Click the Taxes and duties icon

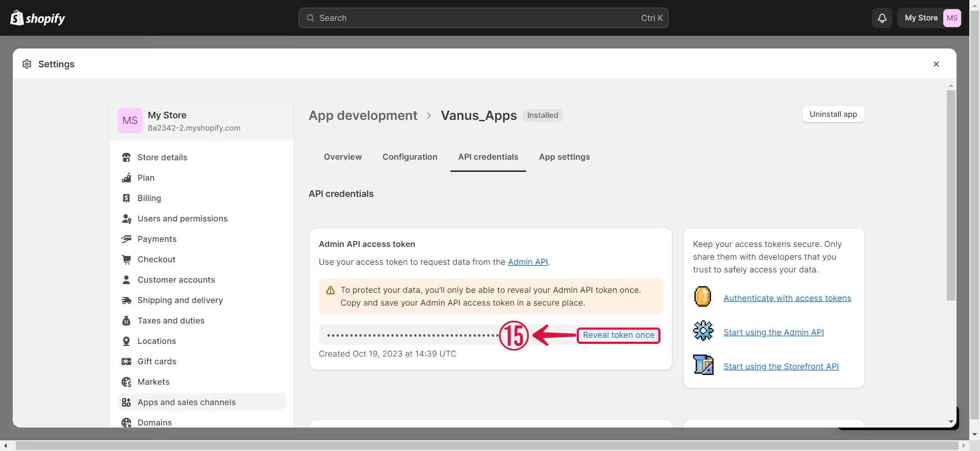click(x=127, y=320)
